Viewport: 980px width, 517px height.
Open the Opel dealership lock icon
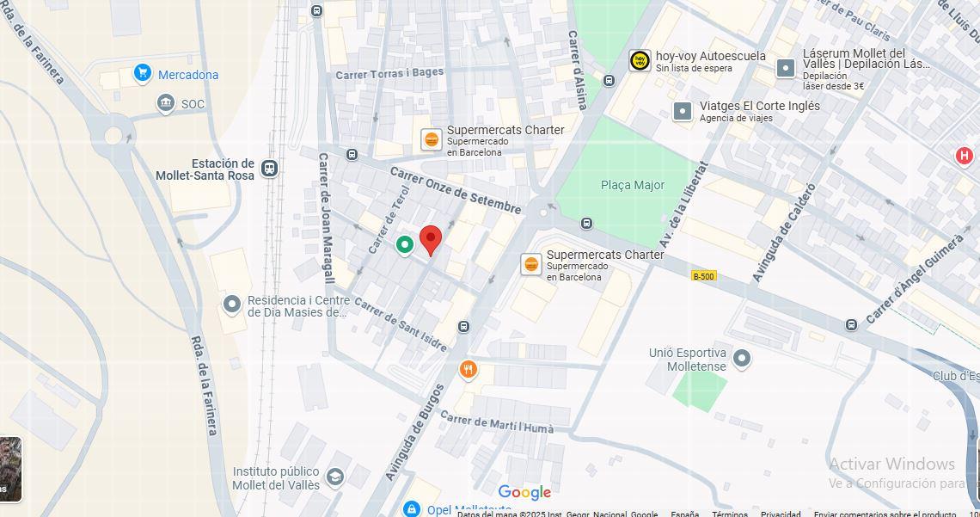click(x=411, y=509)
